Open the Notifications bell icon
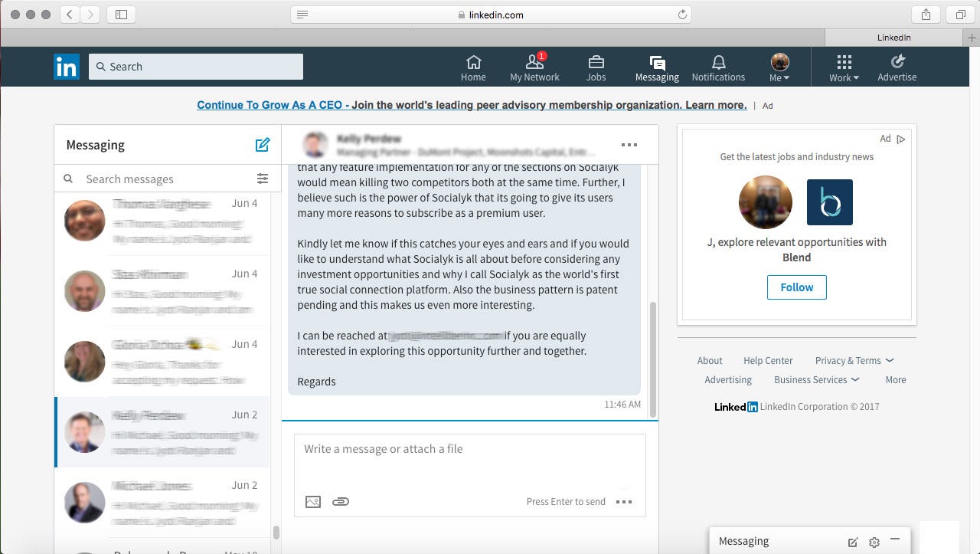Viewport: 980px width, 554px height. [x=718, y=67]
